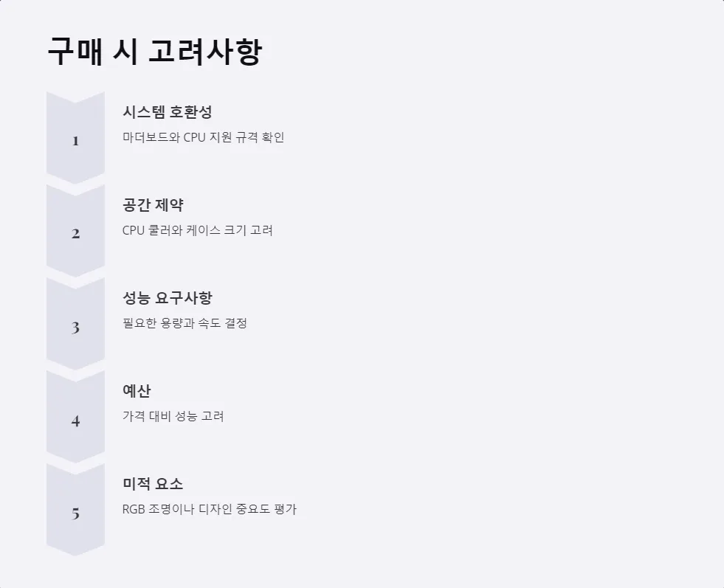The width and height of the screenshot is (724, 588).
Task: Click the number 1 in the first chevron
Action: (76, 141)
